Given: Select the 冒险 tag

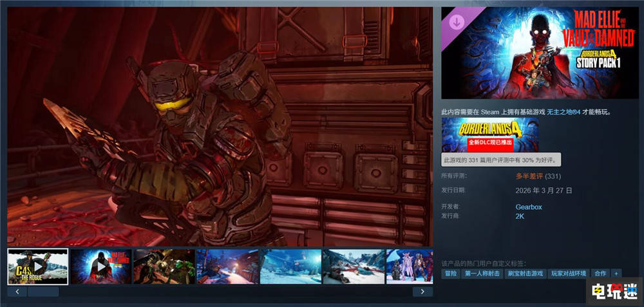Looking at the screenshot, I should (x=450, y=274).
